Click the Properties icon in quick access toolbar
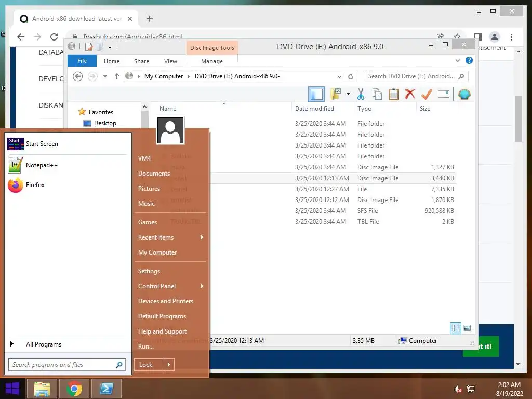This screenshot has height=399, width=532. (89, 46)
